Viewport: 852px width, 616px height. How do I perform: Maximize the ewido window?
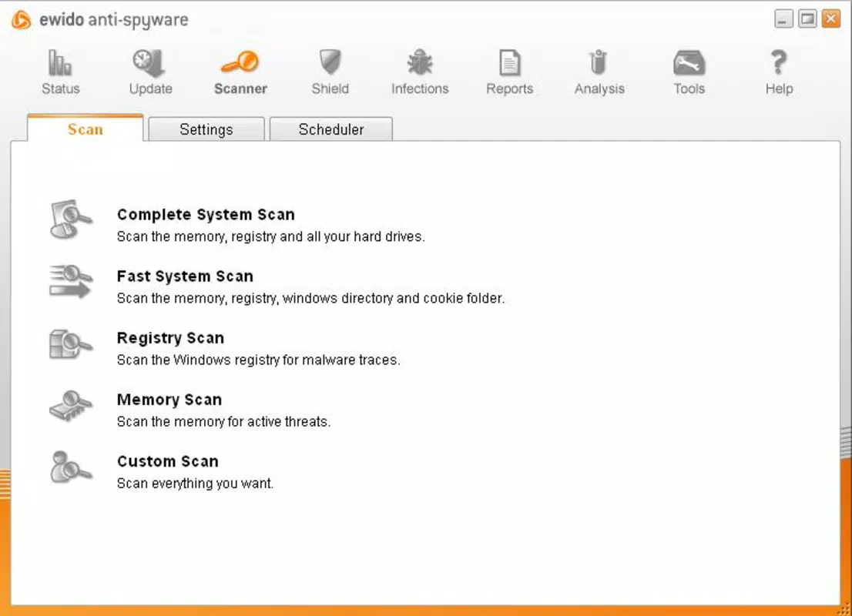(807, 19)
